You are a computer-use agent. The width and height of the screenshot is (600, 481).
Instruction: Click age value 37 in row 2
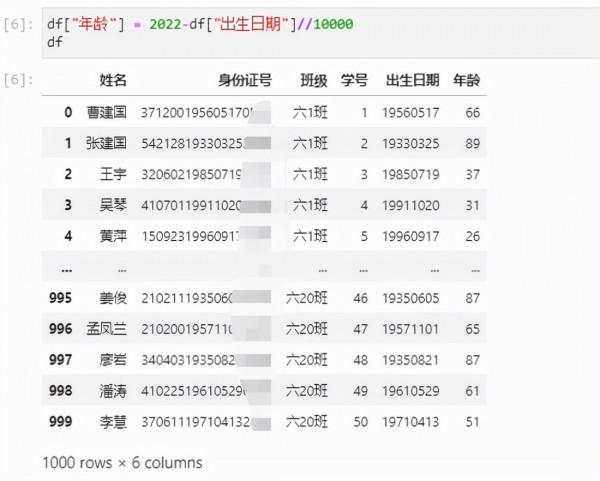coord(473,175)
